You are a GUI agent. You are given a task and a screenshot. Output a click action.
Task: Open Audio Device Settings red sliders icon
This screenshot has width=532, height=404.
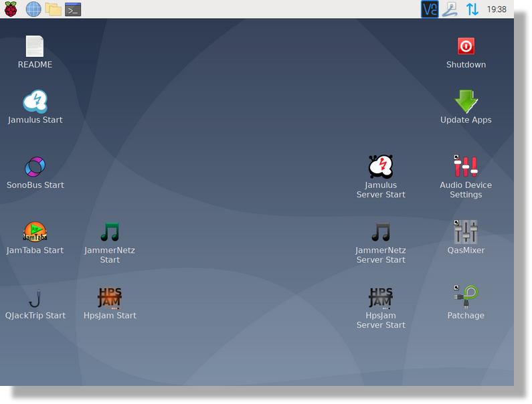tap(466, 166)
